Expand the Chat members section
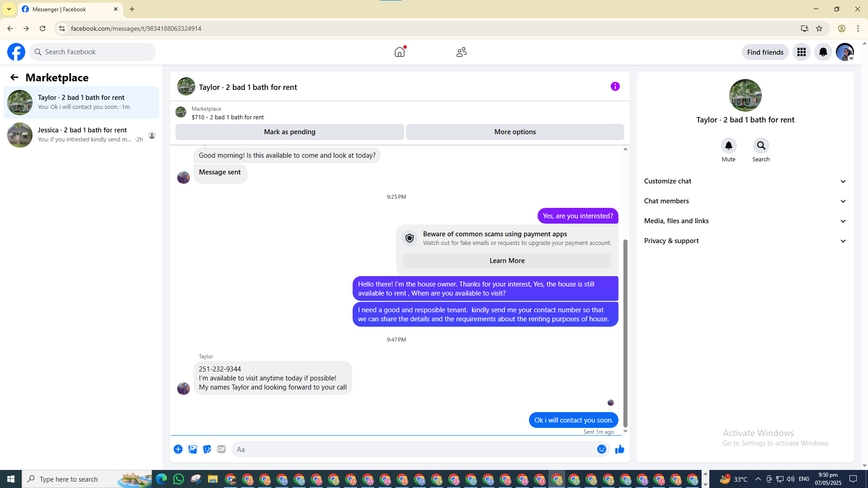This screenshot has height=488, width=868. click(x=745, y=201)
